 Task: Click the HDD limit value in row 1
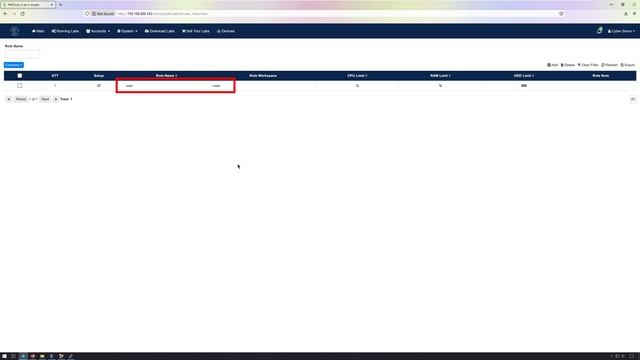click(x=524, y=86)
